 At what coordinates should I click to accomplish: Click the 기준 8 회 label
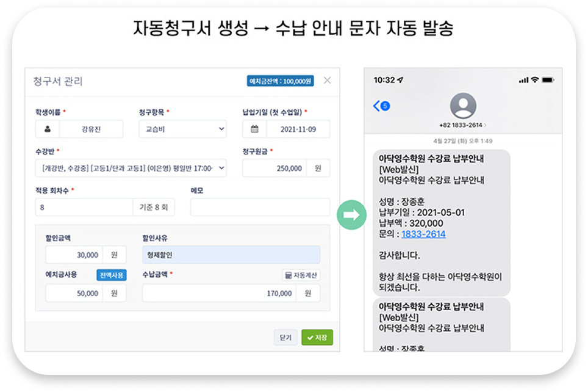[154, 207]
